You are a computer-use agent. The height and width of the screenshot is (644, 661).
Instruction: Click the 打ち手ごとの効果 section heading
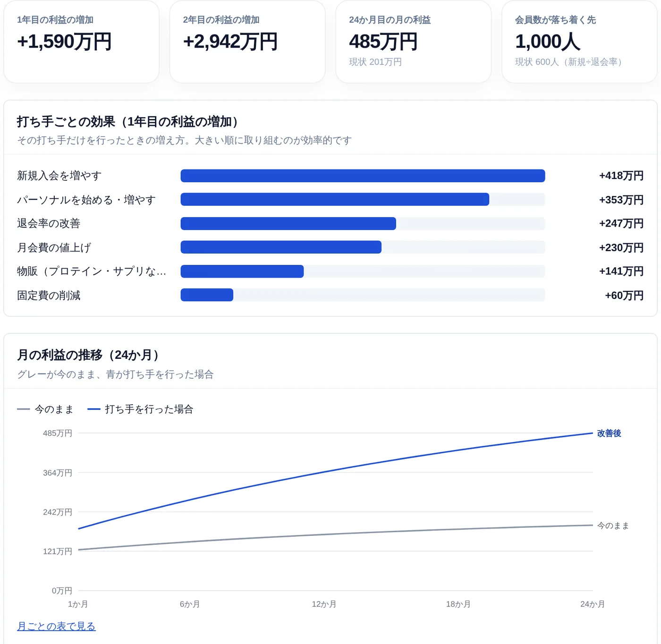point(127,121)
